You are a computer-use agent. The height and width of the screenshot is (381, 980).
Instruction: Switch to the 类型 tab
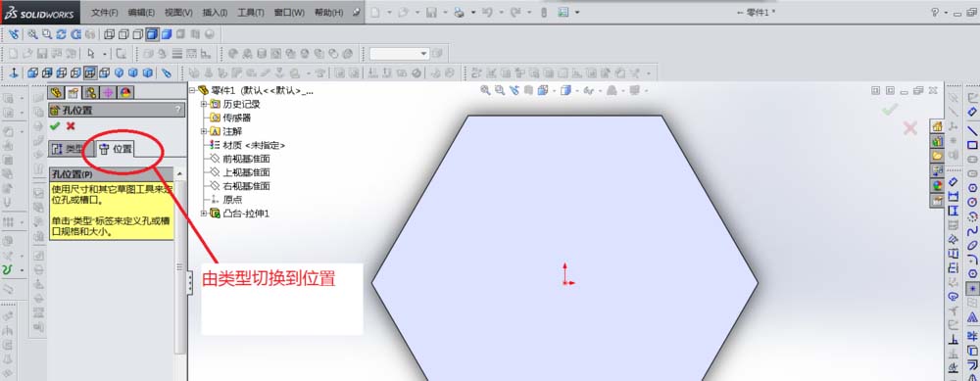tap(70, 149)
